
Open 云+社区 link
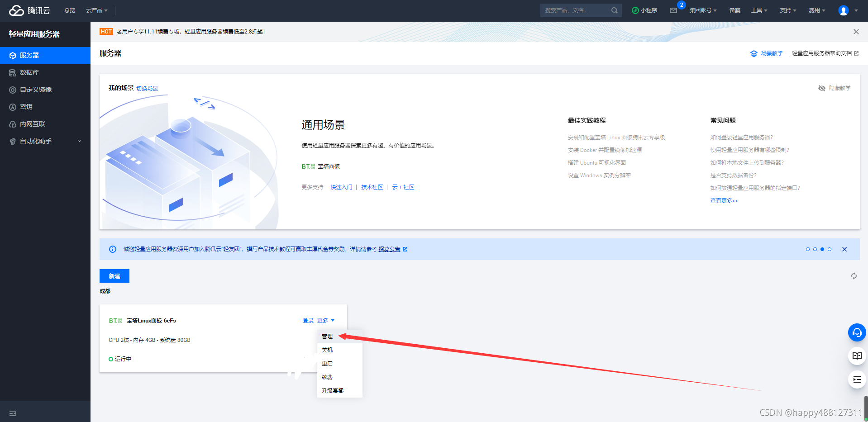(403, 187)
